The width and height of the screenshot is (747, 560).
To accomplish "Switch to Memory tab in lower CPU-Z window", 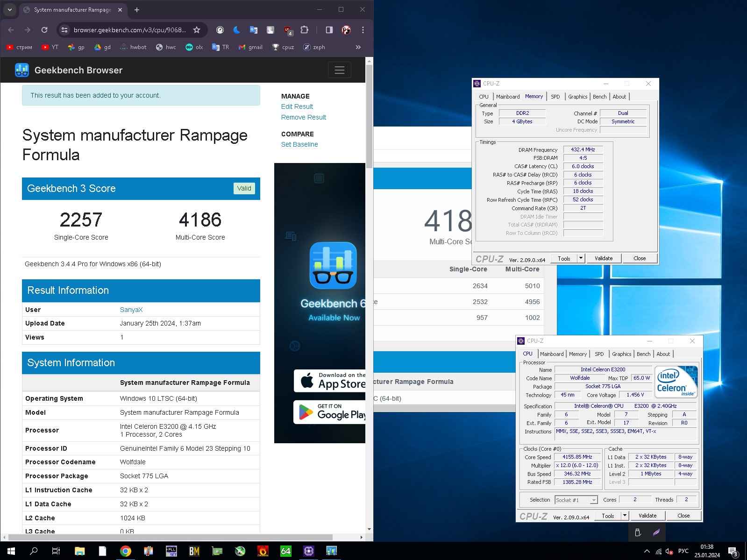I will [577, 354].
